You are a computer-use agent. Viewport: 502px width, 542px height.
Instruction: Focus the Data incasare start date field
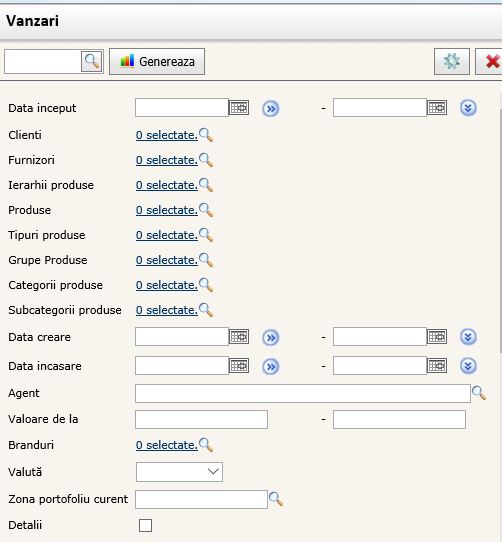182,366
